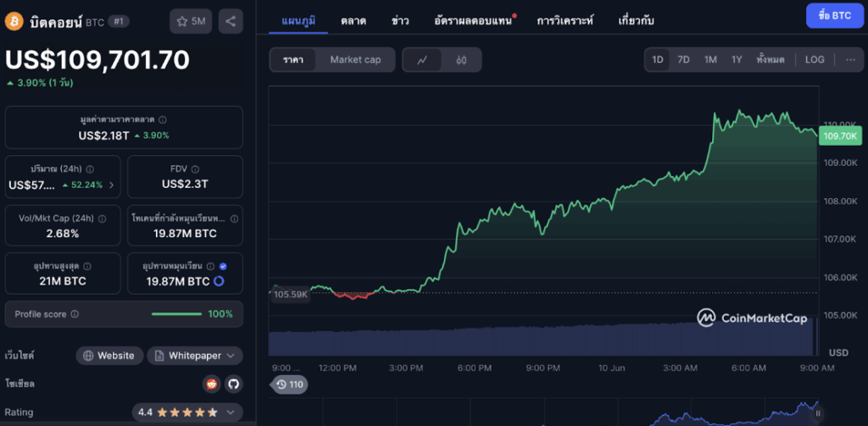Switch to the line chart icon
Screen dimensions: 868x426
(x=421, y=60)
